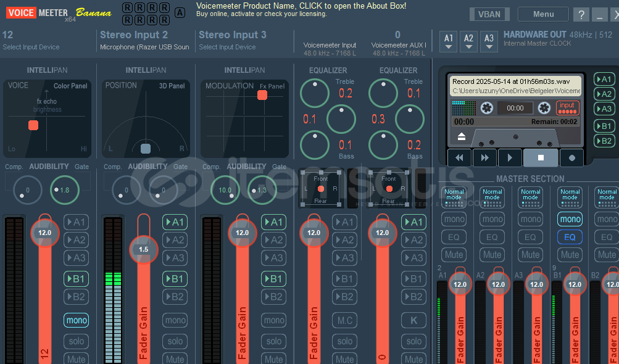Disable mono on first input strip
This screenshot has width=619, height=364.
tap(76, 320)
